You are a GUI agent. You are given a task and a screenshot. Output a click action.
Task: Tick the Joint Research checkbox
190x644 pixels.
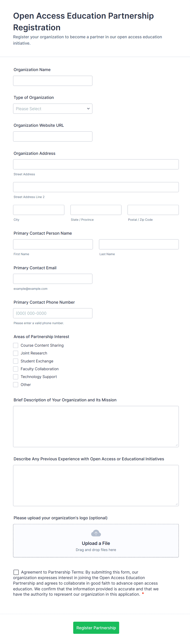pos(16,353)
